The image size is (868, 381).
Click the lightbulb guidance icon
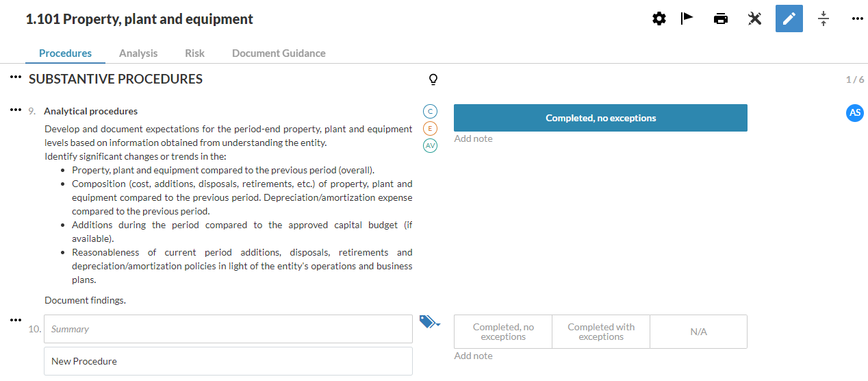click(x=433, y=79)
